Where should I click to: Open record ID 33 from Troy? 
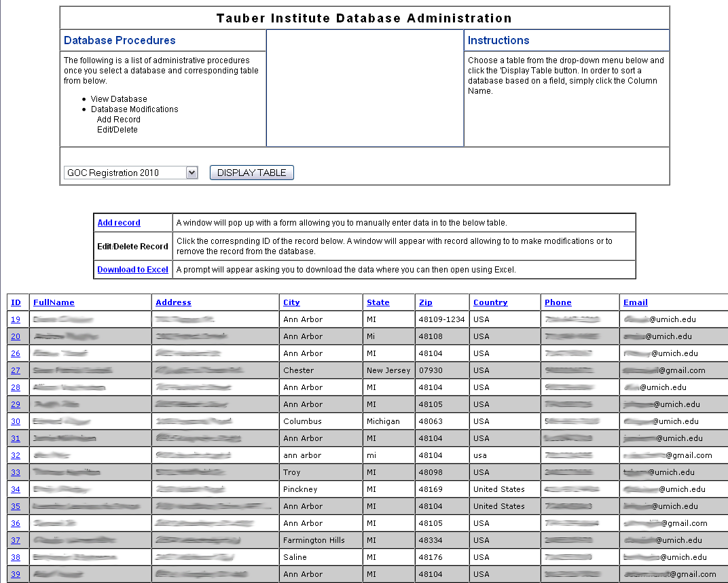16,472
